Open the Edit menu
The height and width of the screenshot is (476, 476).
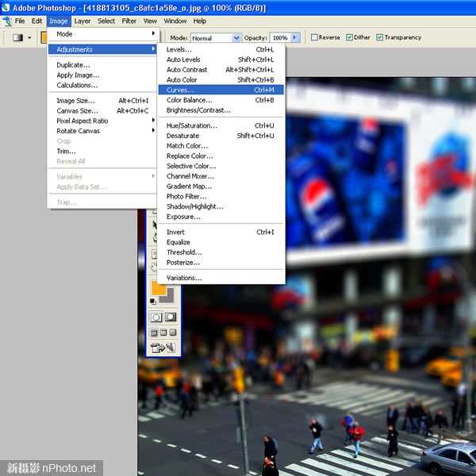pyautogui.click(x=36, y=21)
